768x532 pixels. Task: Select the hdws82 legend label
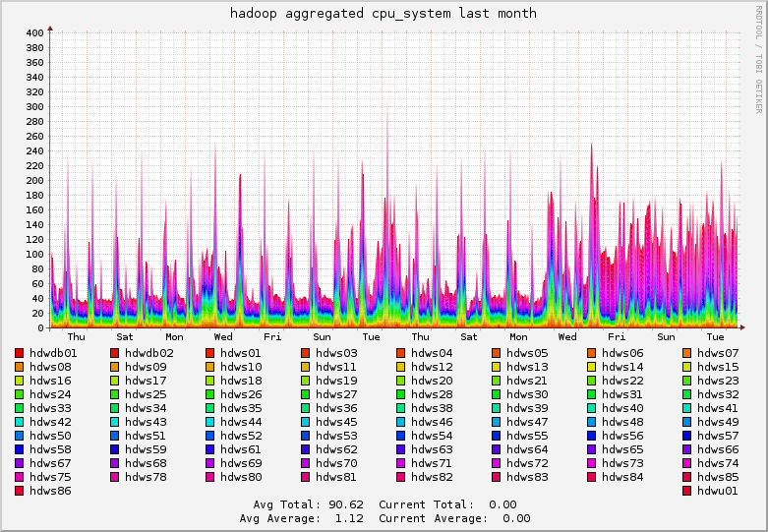click(x=432, y=477)
